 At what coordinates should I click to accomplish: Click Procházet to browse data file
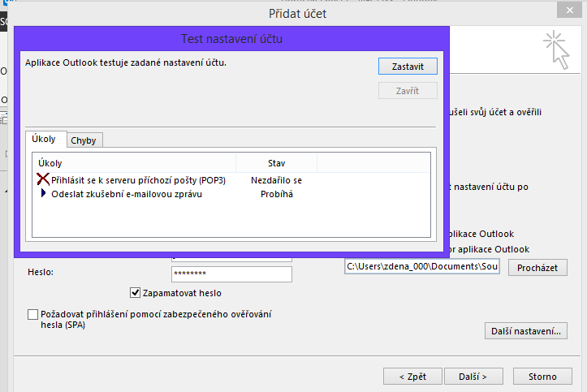tap(537, 267)
